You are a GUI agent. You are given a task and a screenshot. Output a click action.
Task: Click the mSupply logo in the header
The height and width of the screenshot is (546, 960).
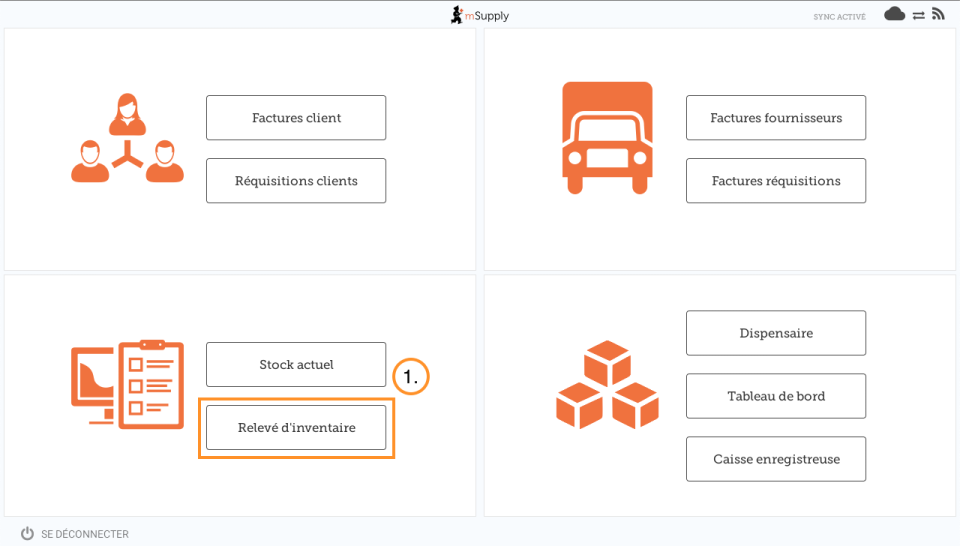coord(480,15)
